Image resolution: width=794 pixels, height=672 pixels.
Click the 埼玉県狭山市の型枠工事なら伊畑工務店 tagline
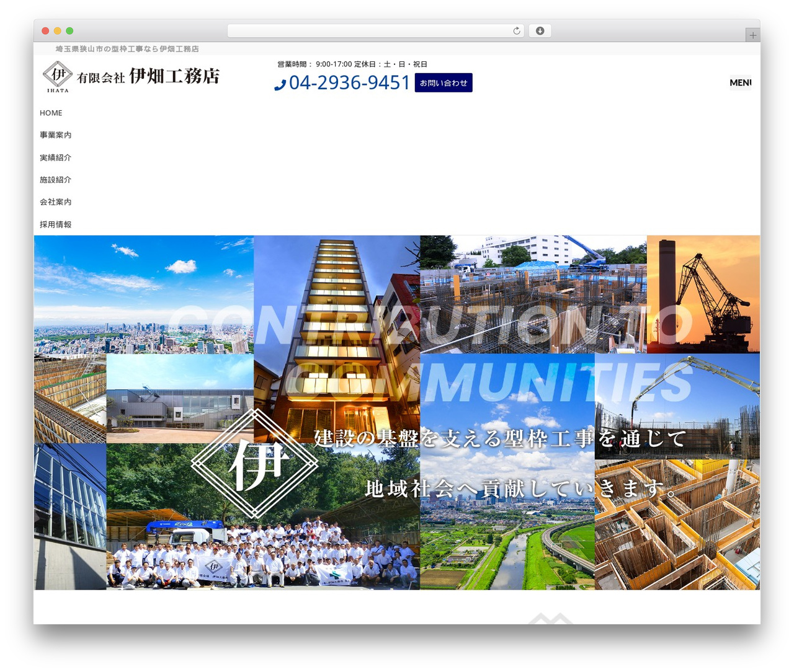coord(127,49)
